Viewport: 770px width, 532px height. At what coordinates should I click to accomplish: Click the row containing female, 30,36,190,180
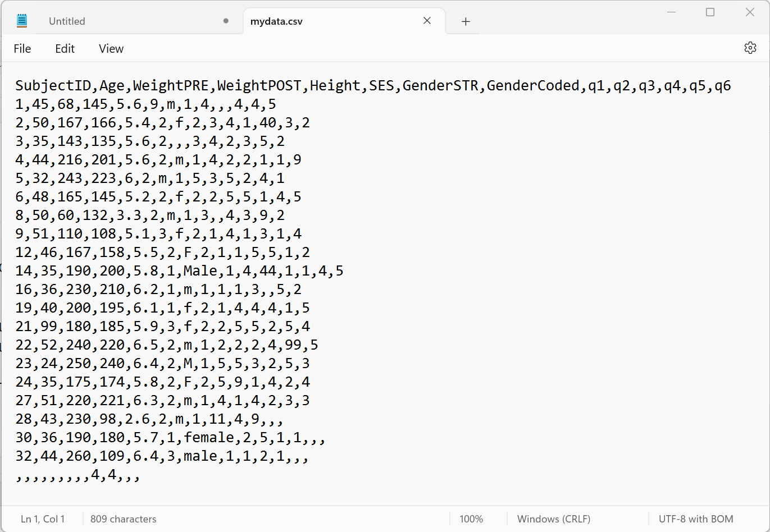click(x=171, y=438)
